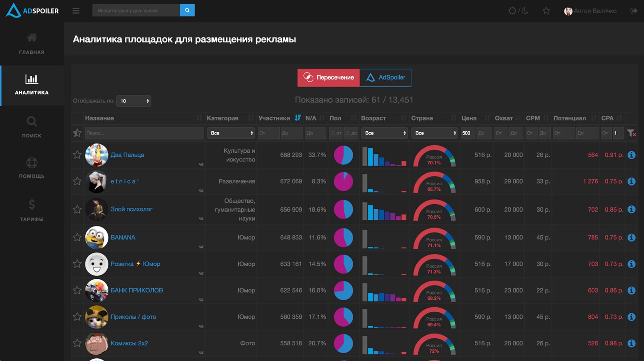644x361 pixels.
Task: Open the Злой психолог group link
Action: pos(131,209)
